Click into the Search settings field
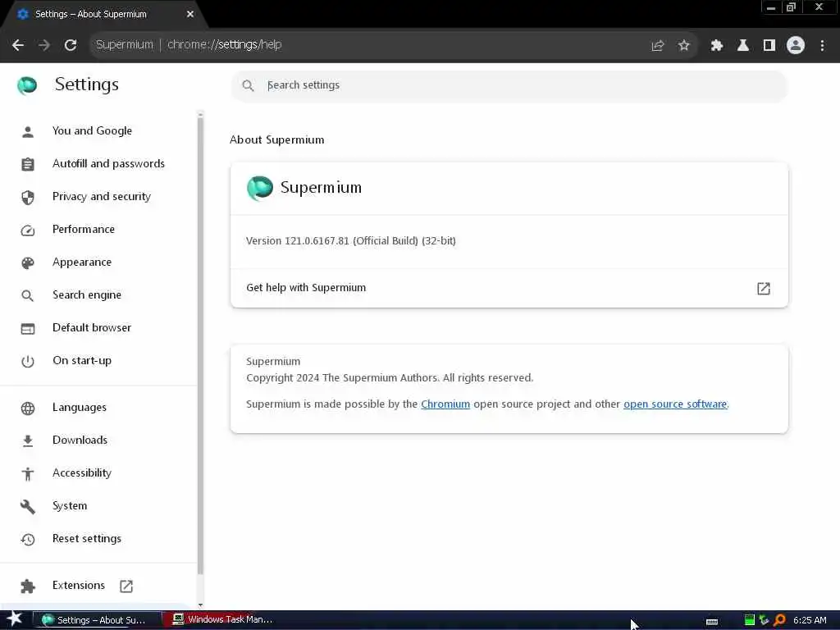Screen dimensions: 840x630 [x=509, y=85]
